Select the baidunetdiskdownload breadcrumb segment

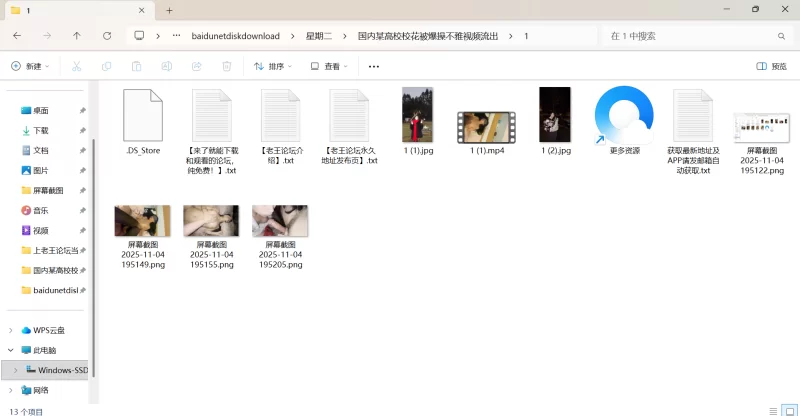click(236, 36)
